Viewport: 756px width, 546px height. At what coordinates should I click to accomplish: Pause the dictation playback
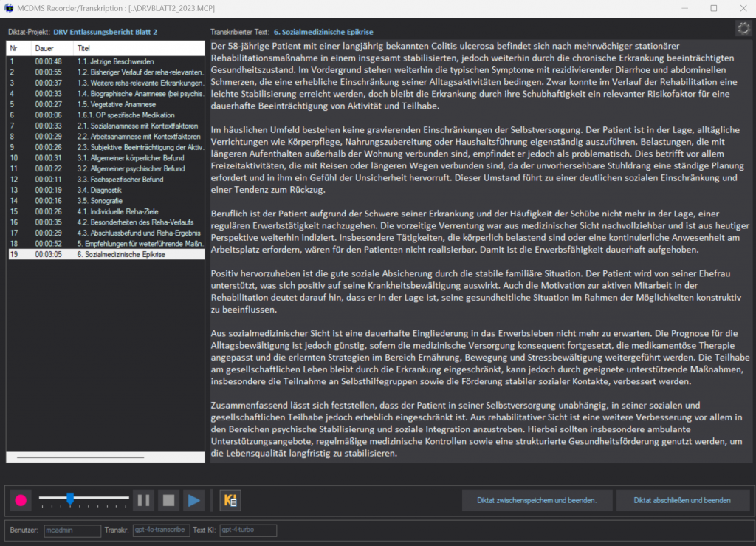coord(144,500)
